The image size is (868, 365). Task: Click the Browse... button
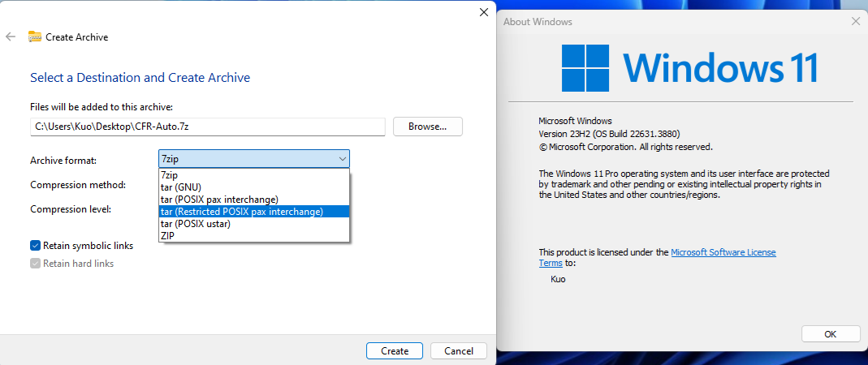pos(427,126)
